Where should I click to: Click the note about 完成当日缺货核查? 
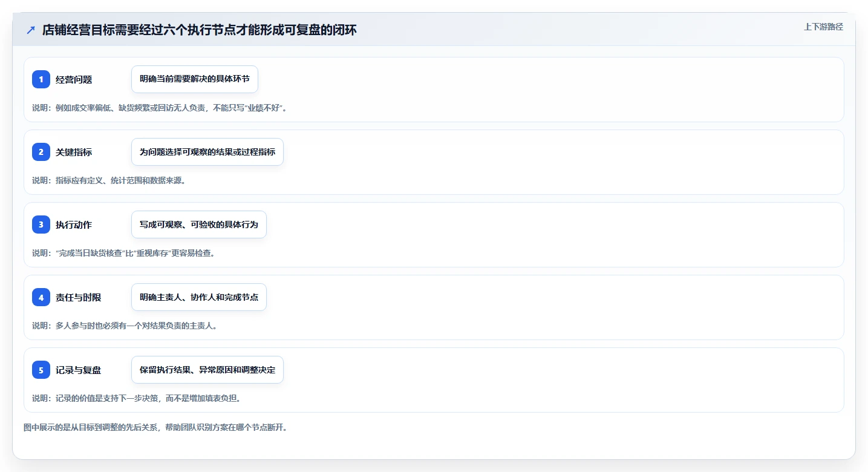click(x=123, y=253)
